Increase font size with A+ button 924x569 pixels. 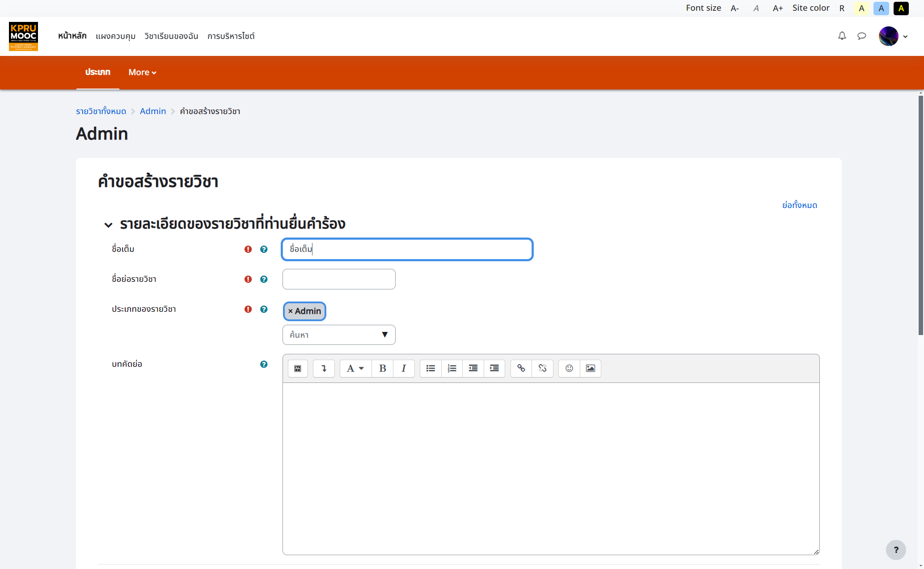tap(778, 8)
